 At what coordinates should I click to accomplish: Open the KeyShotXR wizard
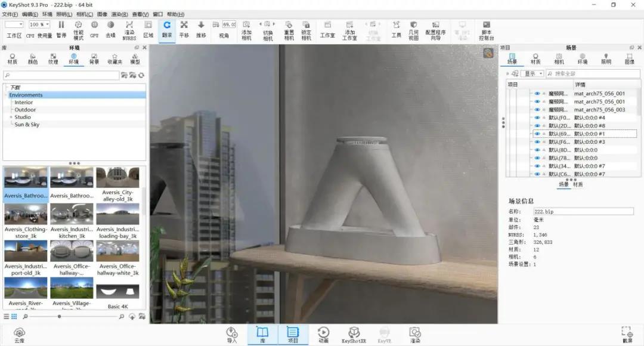pos(354,335)
